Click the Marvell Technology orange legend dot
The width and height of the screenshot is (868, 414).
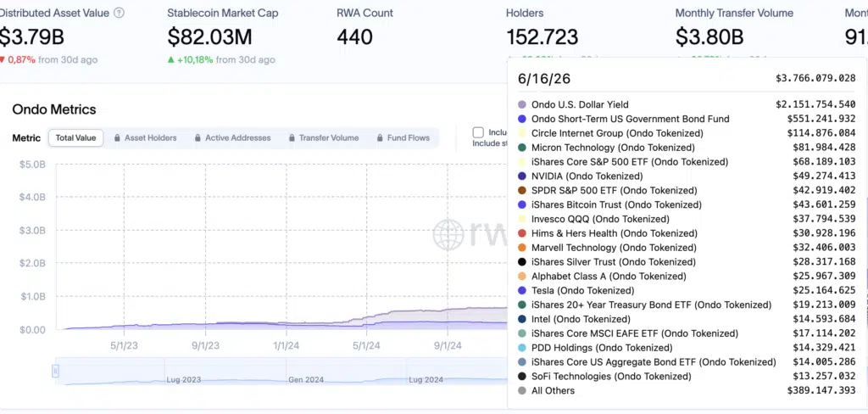pyautogui.click(x=521, y=248)
